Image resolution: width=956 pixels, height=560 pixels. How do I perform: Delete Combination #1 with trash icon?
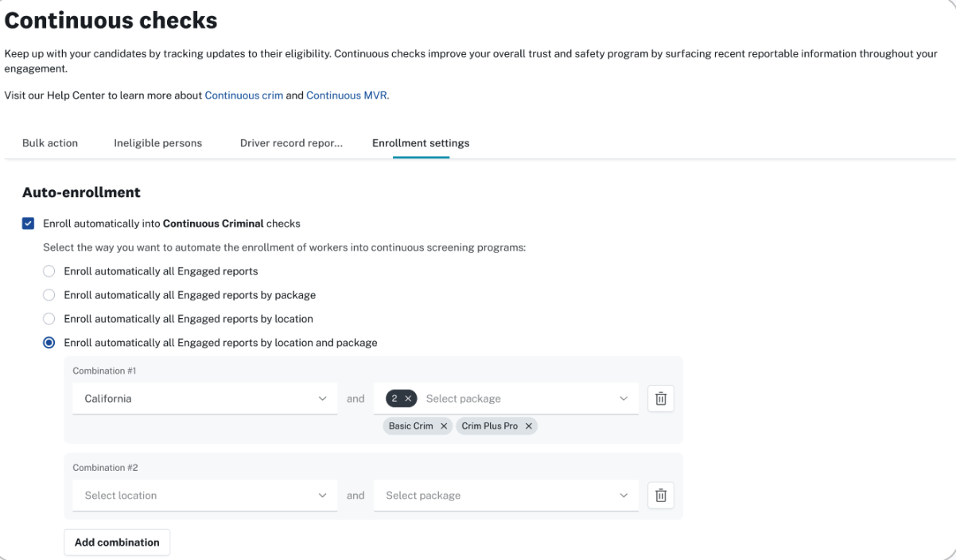point(660,399)
